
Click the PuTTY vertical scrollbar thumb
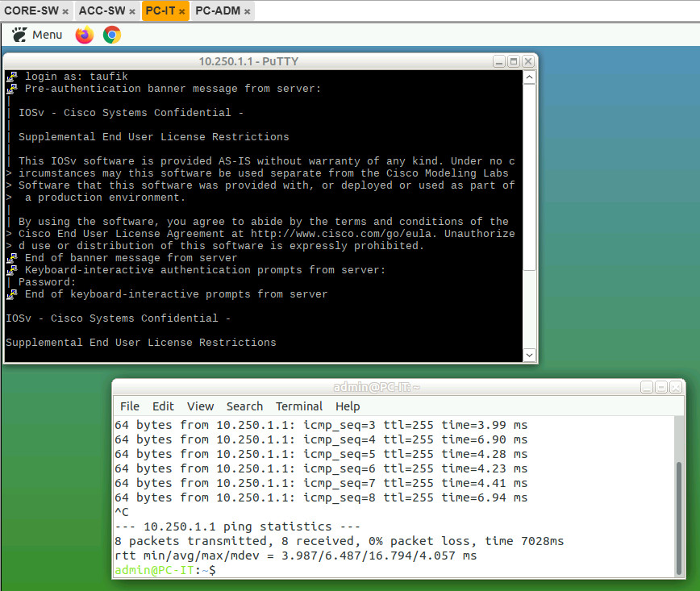(x=530, y=177)
